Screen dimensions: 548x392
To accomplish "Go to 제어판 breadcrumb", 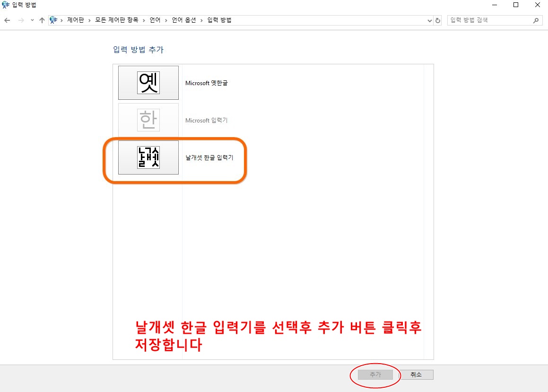I will [76, 20].
